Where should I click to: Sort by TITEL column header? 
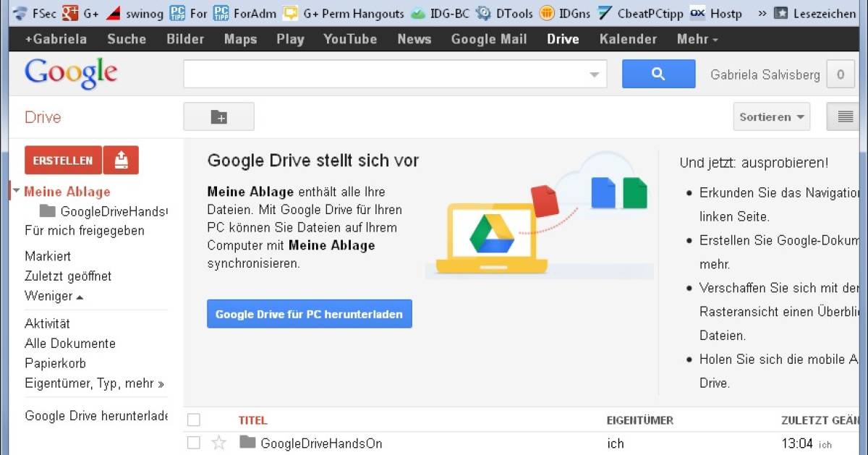[x=252, y=420]
